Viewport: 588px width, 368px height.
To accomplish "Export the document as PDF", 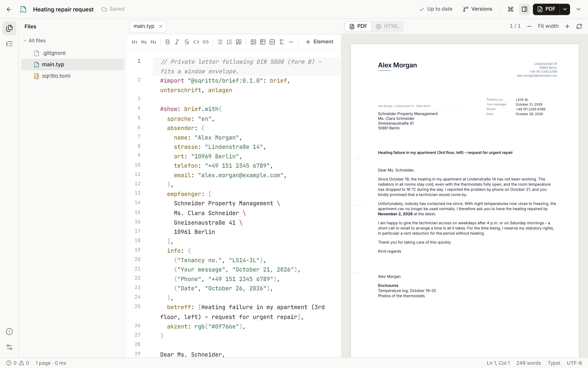I will 546,9.
